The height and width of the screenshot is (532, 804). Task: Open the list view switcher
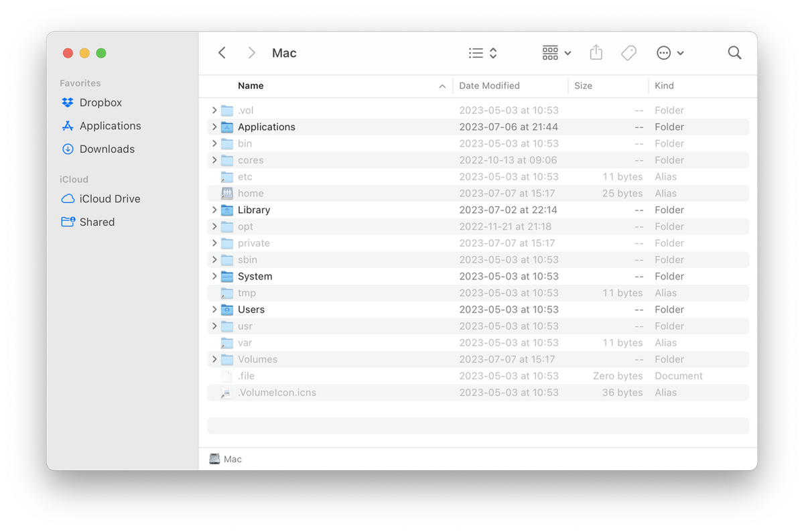point(482,53)
